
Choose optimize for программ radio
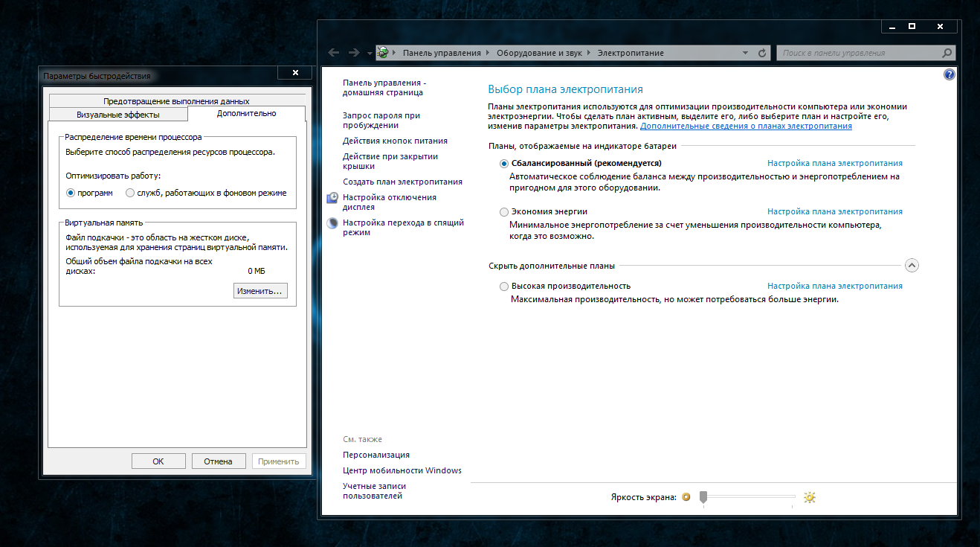click(71, 193)
